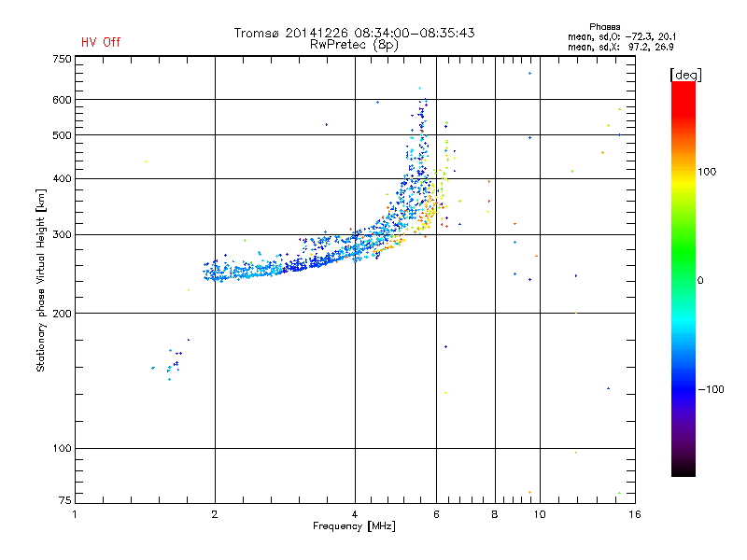Click the y-axis tick label "75"
This screenshot has width=747, height=560.
point(65,500)
